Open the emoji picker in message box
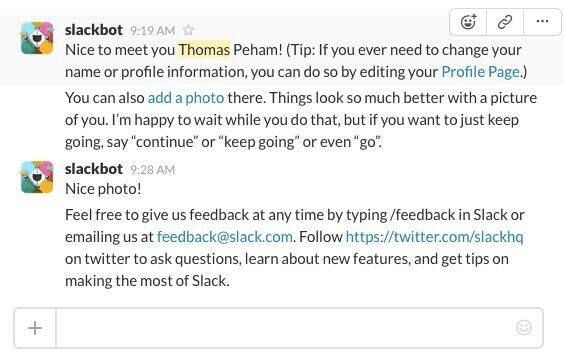Image resolution: width=564 pixels, height=363 pixels. pos(524,328)
